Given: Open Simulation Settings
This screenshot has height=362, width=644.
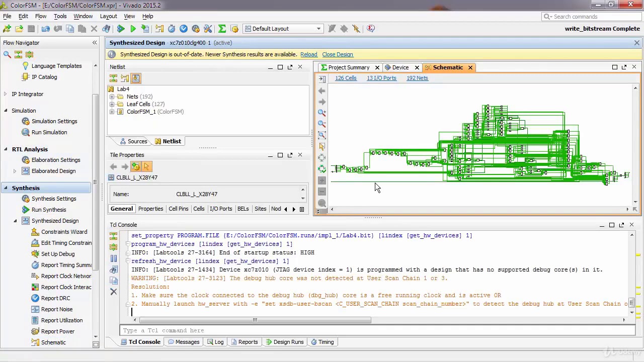Looking at the screenshot, I should click(x=54, y=121).
